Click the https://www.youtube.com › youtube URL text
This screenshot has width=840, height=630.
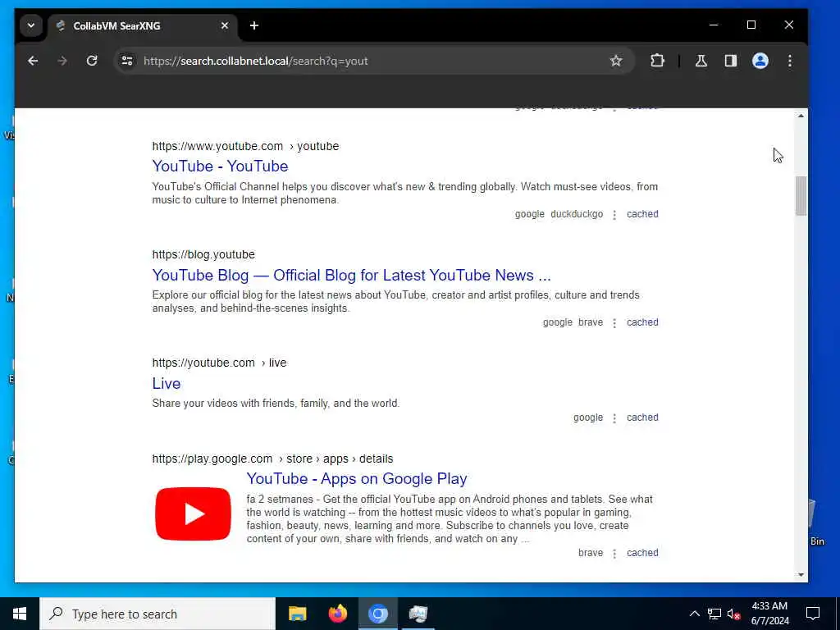tap(245, 146)
